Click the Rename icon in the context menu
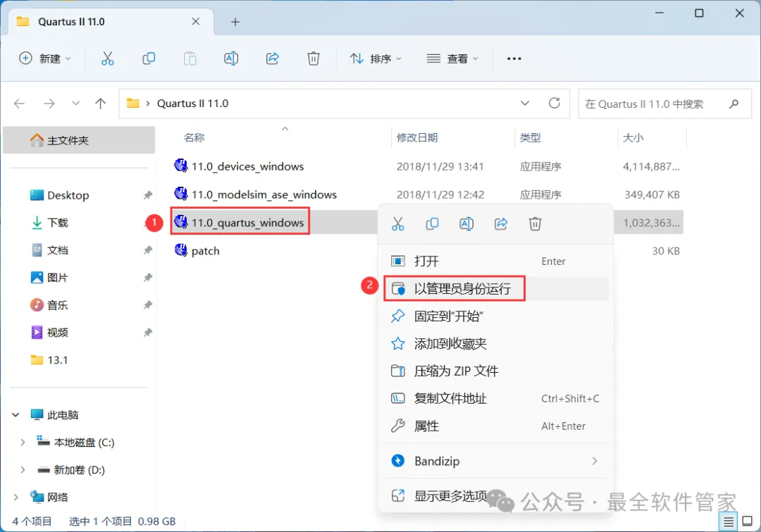Viewport: 761px width, 532px height. point(466,224)
